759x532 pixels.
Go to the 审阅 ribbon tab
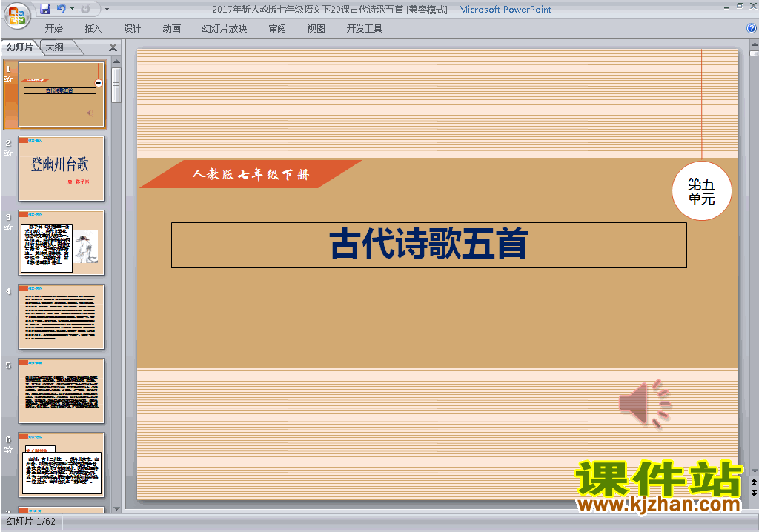click(277, 29)
